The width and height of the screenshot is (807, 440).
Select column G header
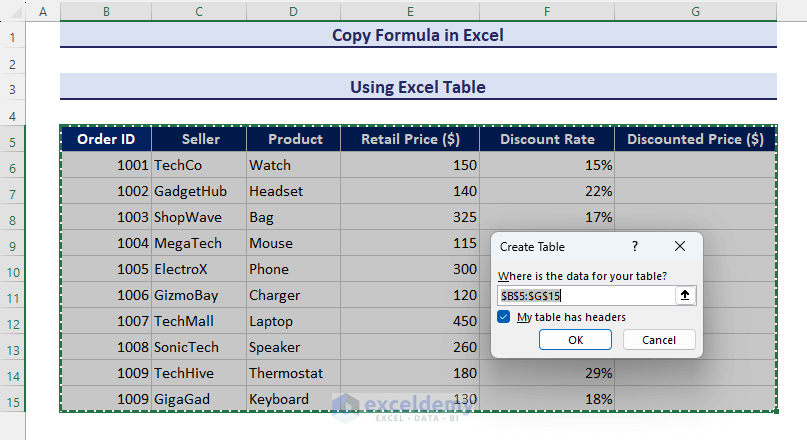pos(695,11)
